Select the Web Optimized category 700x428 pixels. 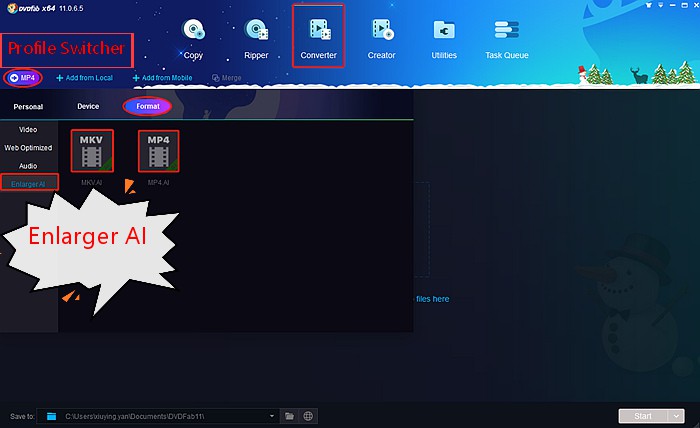pos(28,148)
